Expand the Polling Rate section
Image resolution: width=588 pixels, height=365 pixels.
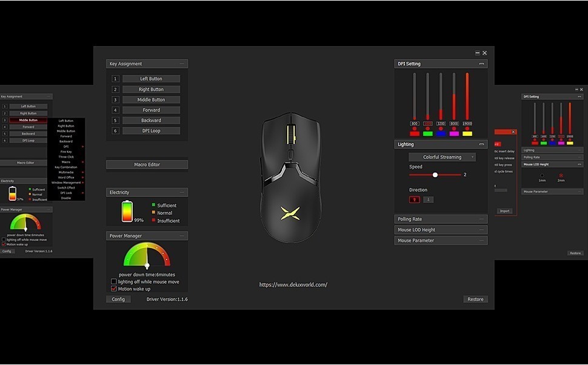[441, 219]
